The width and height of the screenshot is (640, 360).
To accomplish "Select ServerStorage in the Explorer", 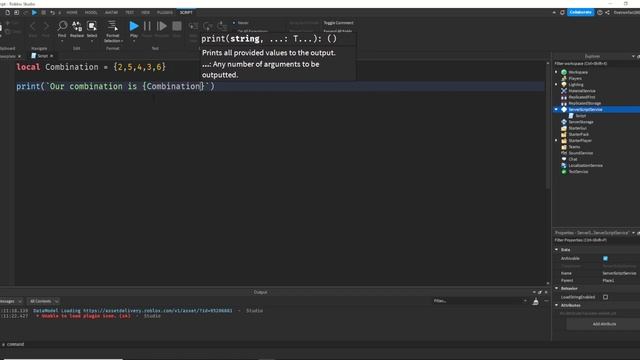I will pos(581,122).
